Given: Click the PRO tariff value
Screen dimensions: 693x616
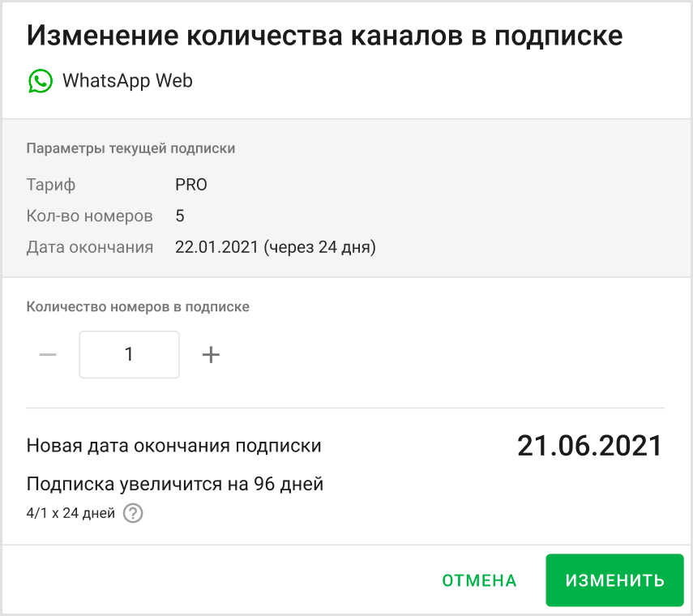Looking at the screenshot, I should click(x=191, y=184).
